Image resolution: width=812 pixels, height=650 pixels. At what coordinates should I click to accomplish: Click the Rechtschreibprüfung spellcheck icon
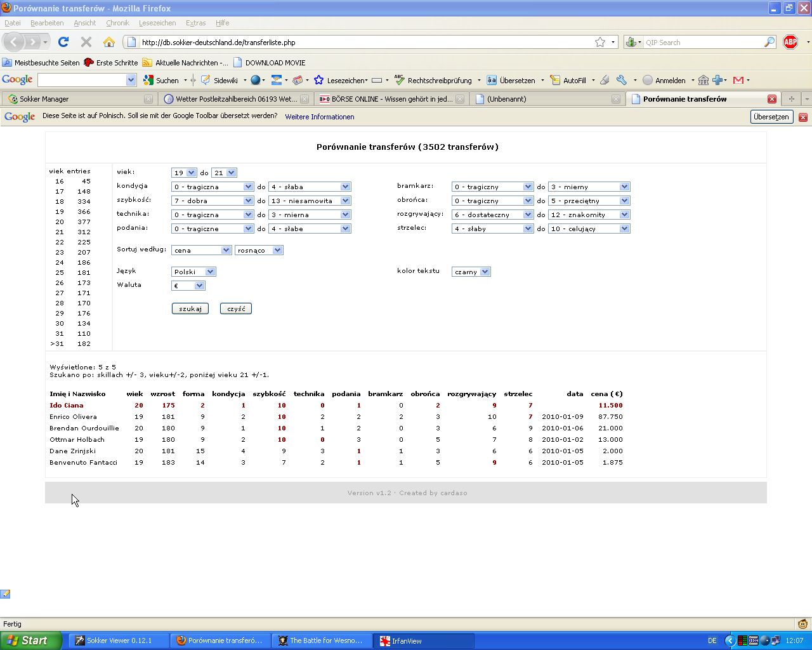[x=399, y=80]
